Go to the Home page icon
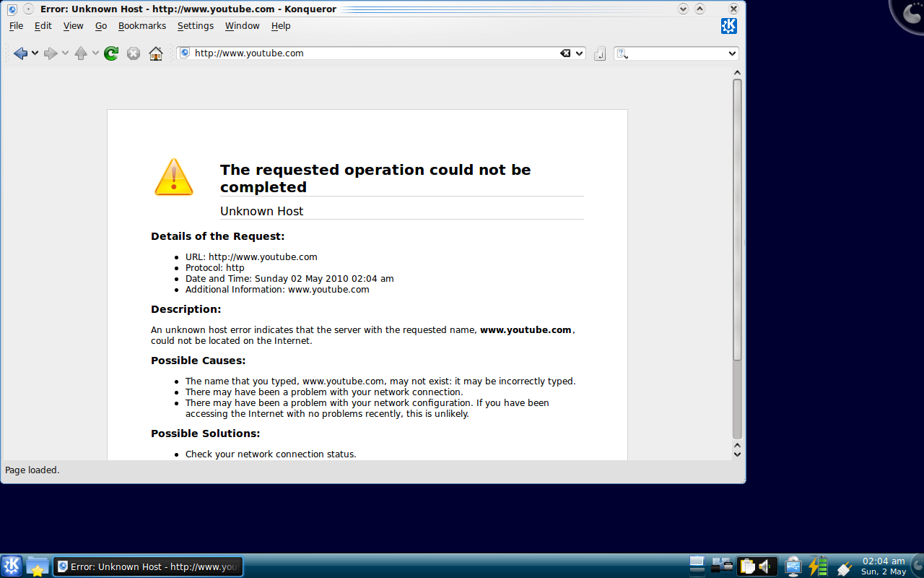Screen dimensions: 924x578 click(x=156, y=53)
